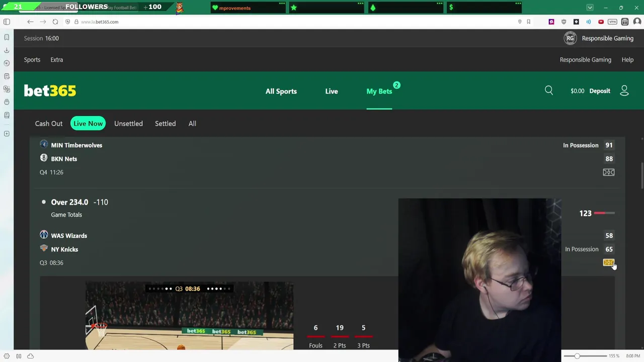
Task: Select the Live Now filter
Action: point(88,124)
